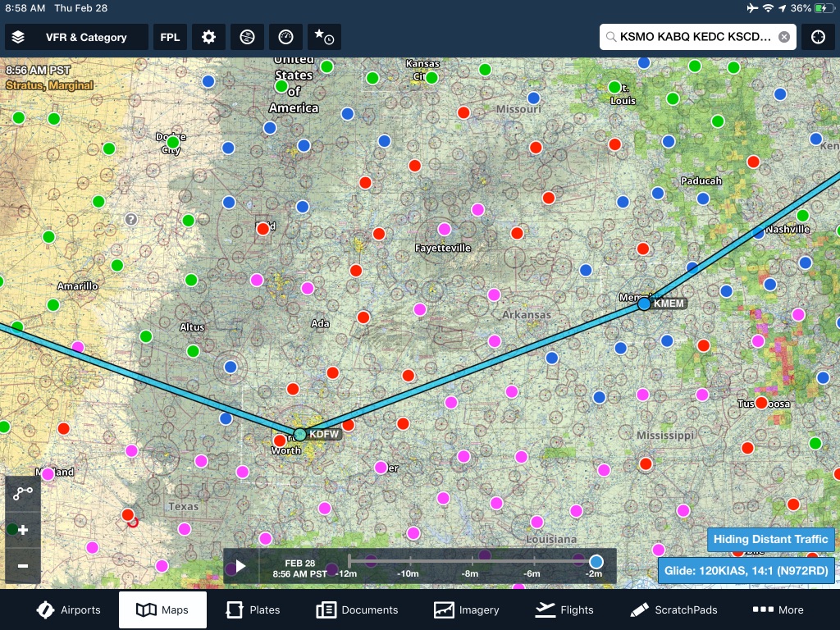Zoom out on the map with minus
Viewport: 840px width, 630px height.
[x=23, y=566]
